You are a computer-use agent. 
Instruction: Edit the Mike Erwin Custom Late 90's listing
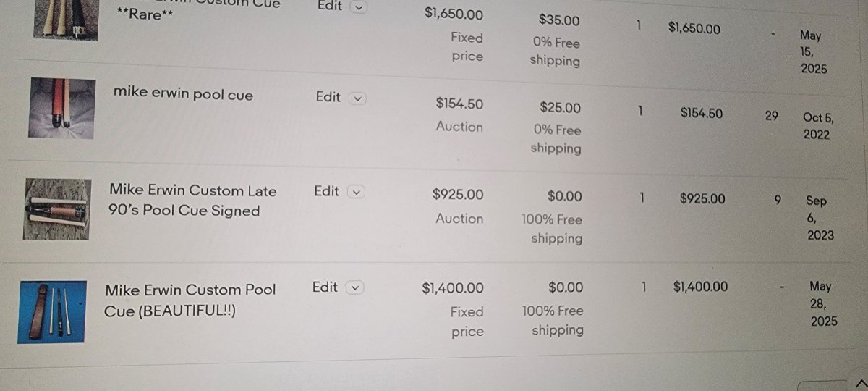(326, 191)
